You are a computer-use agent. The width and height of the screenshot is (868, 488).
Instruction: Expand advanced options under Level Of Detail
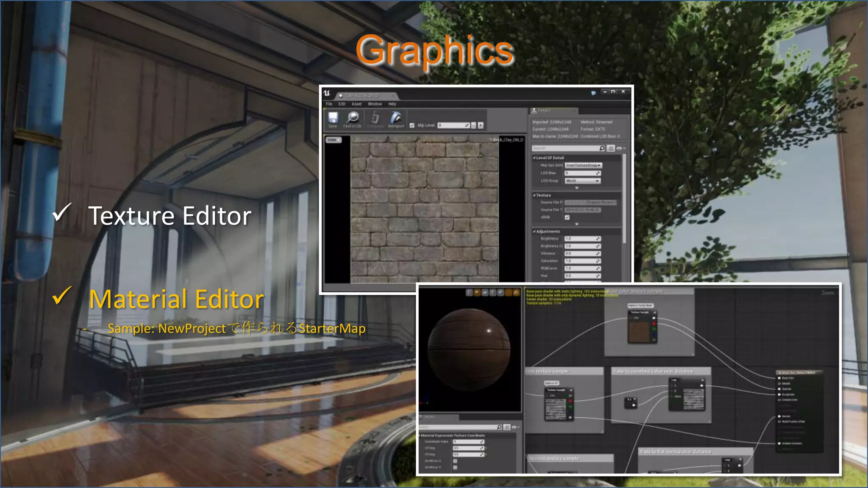[577, 188]
